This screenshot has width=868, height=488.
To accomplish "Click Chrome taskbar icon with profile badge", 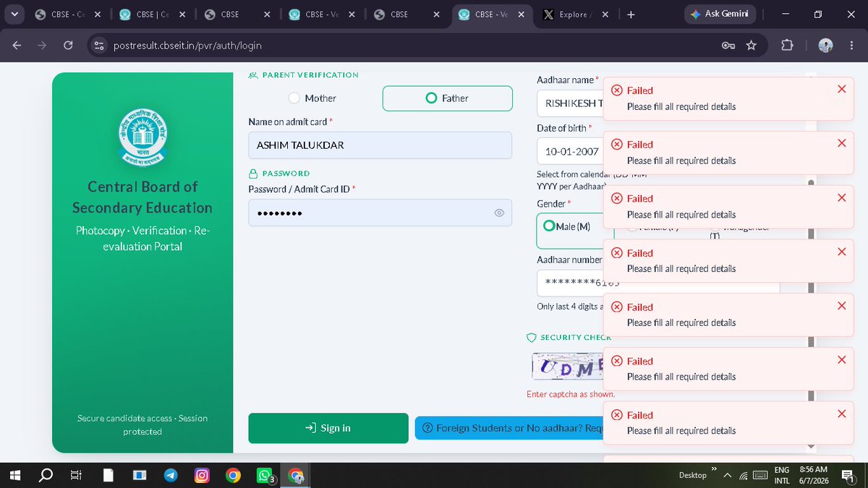I will [296, 475].
